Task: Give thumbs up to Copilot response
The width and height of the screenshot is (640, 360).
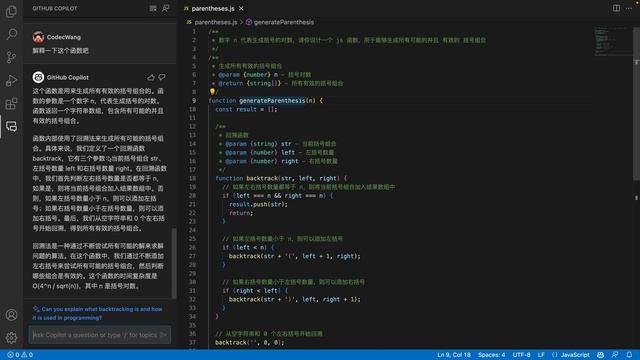Action: [x=151, y=77]
